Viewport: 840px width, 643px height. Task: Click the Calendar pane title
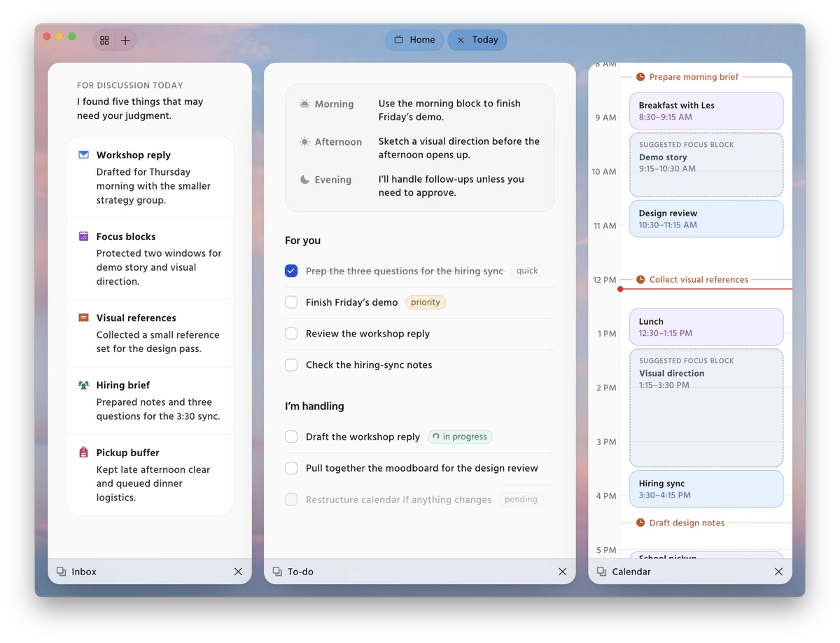(631, 572)
